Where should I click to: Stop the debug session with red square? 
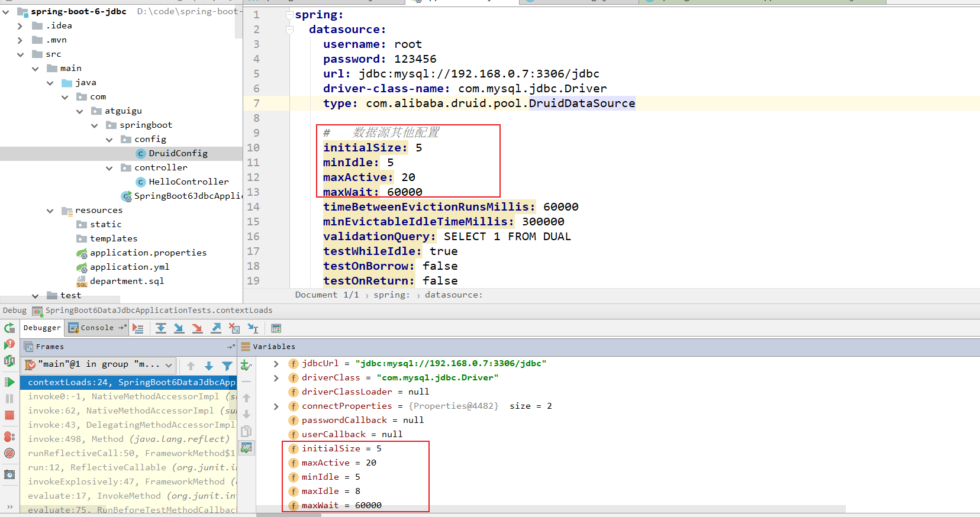[x=9, y=415]
